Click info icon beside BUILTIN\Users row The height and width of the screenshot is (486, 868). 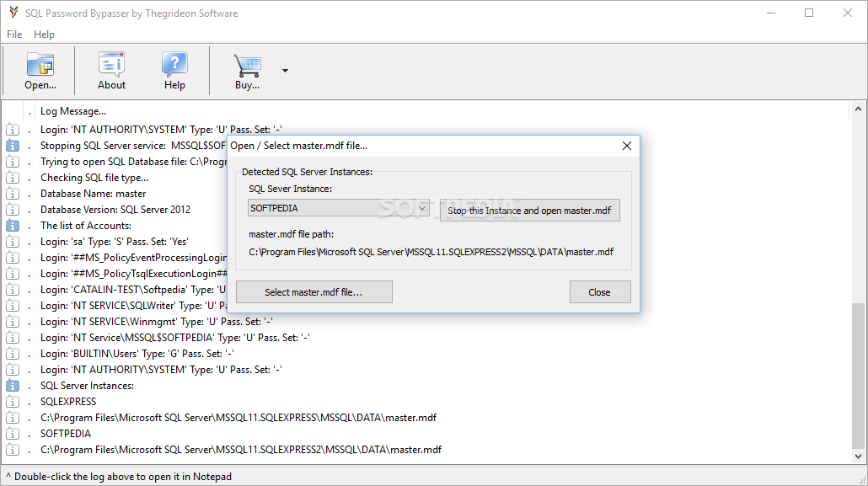pyautogui.click(x=12, y=354)
